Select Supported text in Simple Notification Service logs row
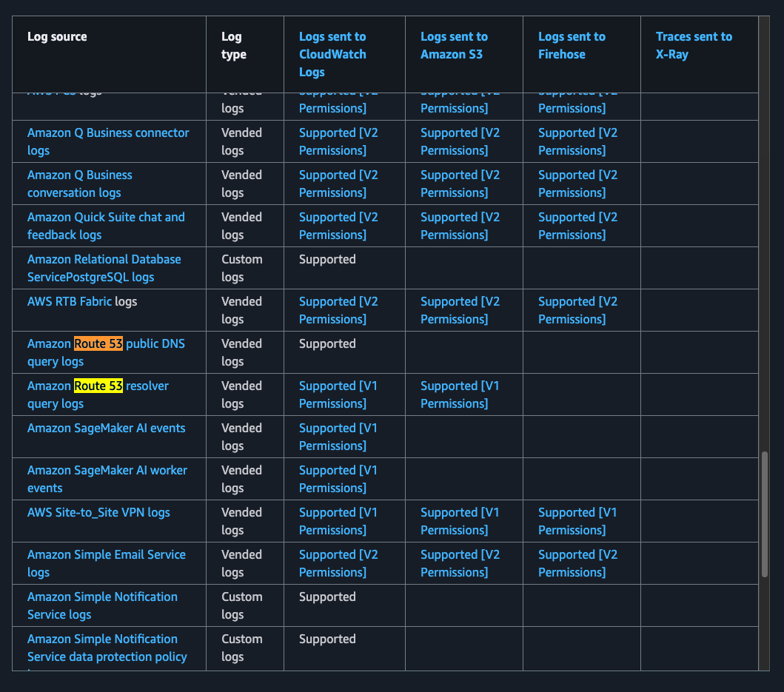784x692 pixels. tap(327, 597)
